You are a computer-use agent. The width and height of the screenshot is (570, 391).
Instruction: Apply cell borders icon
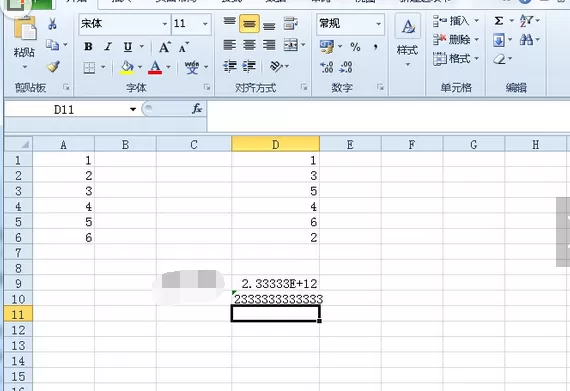(89, 68)
